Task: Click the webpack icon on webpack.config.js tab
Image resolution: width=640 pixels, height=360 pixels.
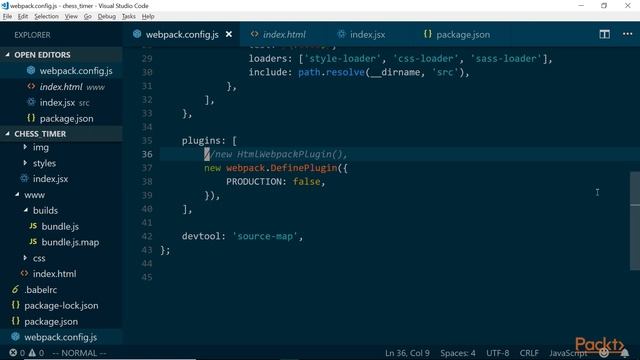Action: coord(137,34)
